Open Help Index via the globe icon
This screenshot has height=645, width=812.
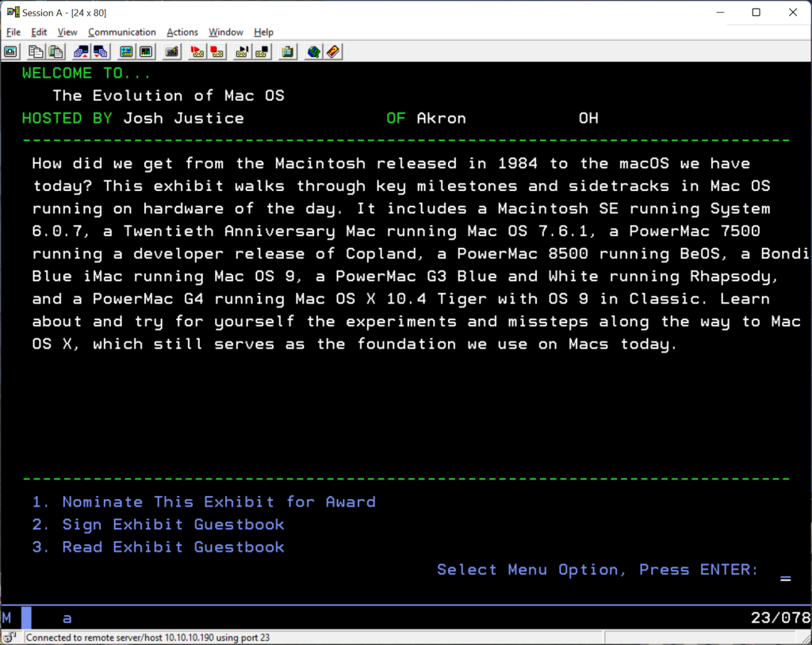click(314, 52)
